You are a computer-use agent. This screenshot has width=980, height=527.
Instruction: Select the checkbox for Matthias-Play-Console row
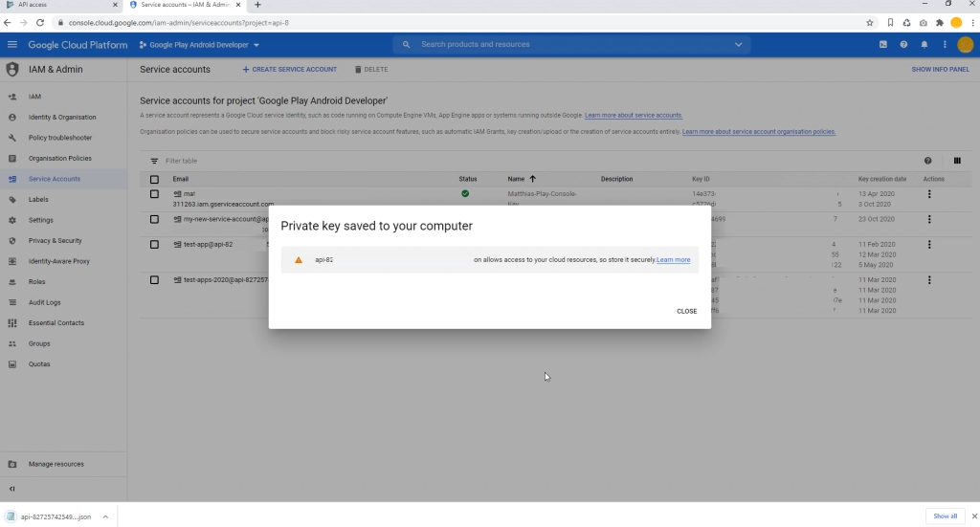pos(154,194)
